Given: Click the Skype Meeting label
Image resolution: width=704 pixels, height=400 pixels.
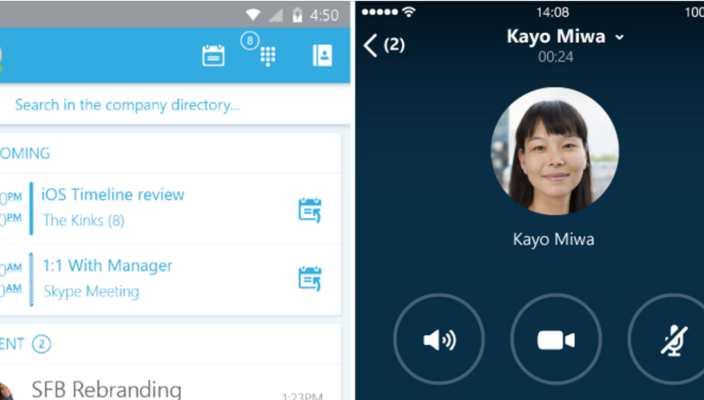Looking at the screenshot, I should (91, 291).
